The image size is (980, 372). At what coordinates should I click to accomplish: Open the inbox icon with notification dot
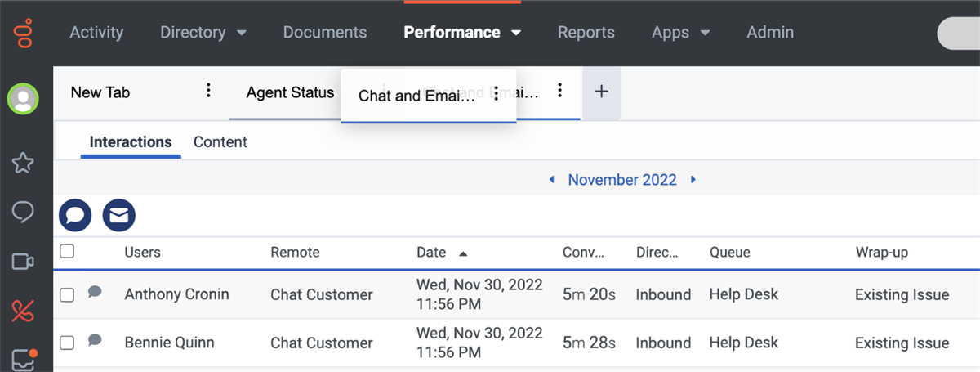tap(24, 360)
